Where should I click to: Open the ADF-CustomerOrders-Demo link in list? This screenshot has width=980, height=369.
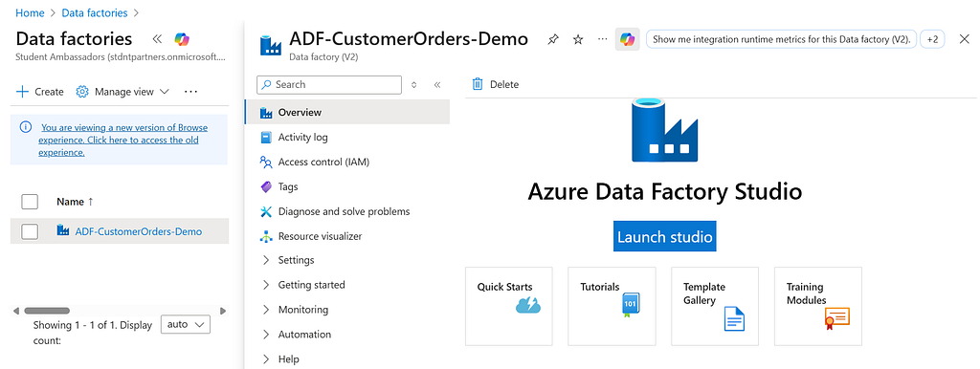139,231
